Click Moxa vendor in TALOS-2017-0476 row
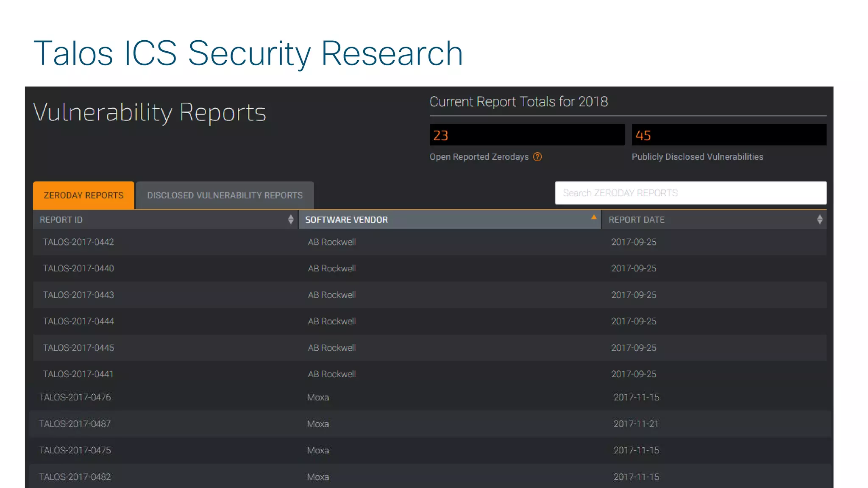This screenshot has height=488, width=868. click(318, 397)
